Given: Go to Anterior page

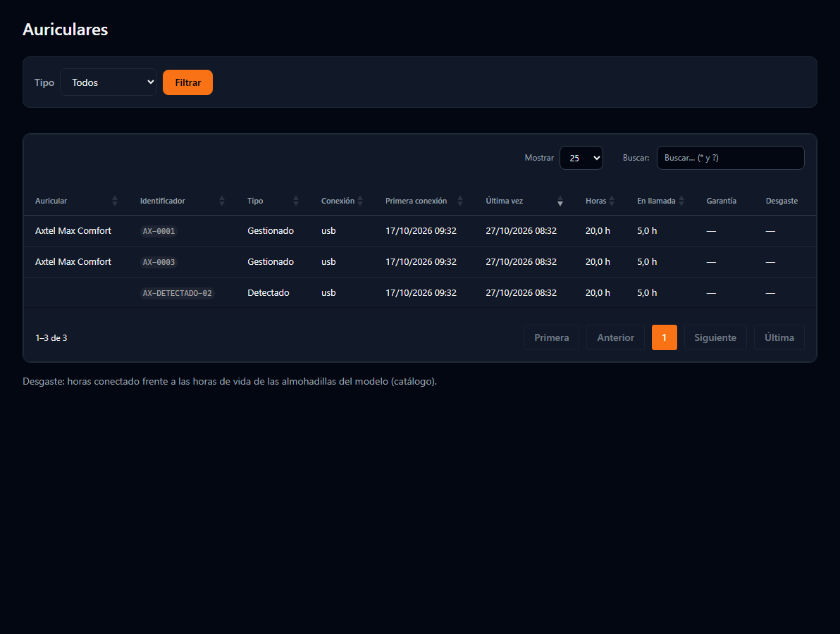Looking at the screenshot, I should 615,337.
